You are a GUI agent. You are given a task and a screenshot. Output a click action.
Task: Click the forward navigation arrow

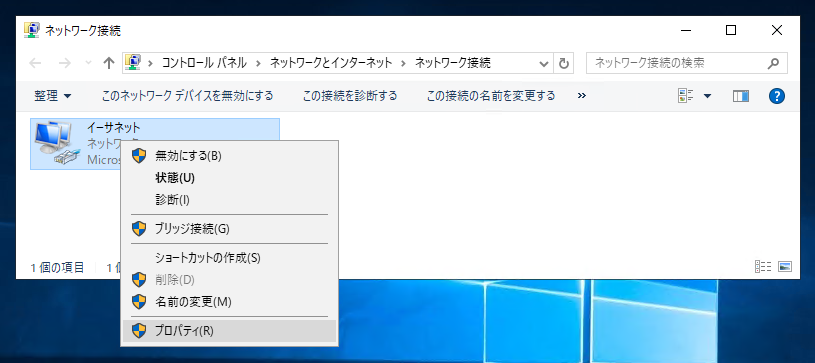point(64,63)
